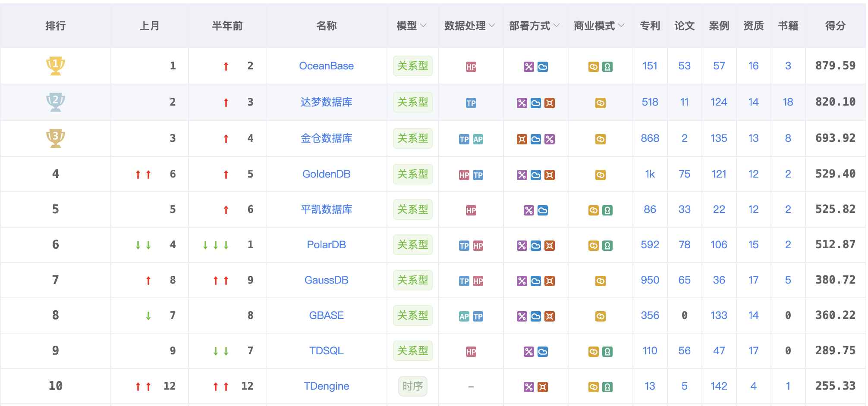
Task: Click the TP icon in 达梦数据库 row
Action: coord(471,103)
